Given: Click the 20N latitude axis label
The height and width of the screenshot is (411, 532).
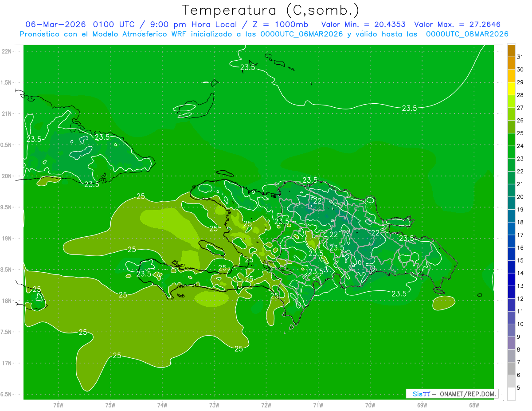Looking at the screenshot, I should 7,176.
